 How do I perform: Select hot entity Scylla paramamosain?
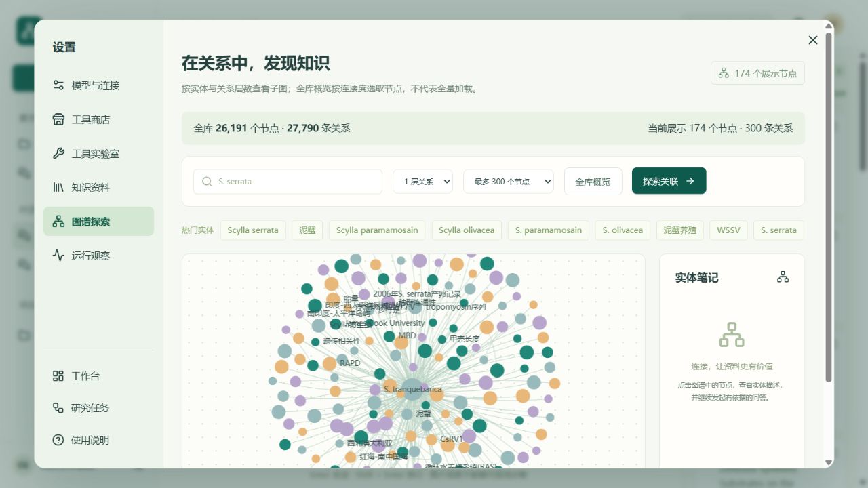point(377,230)
